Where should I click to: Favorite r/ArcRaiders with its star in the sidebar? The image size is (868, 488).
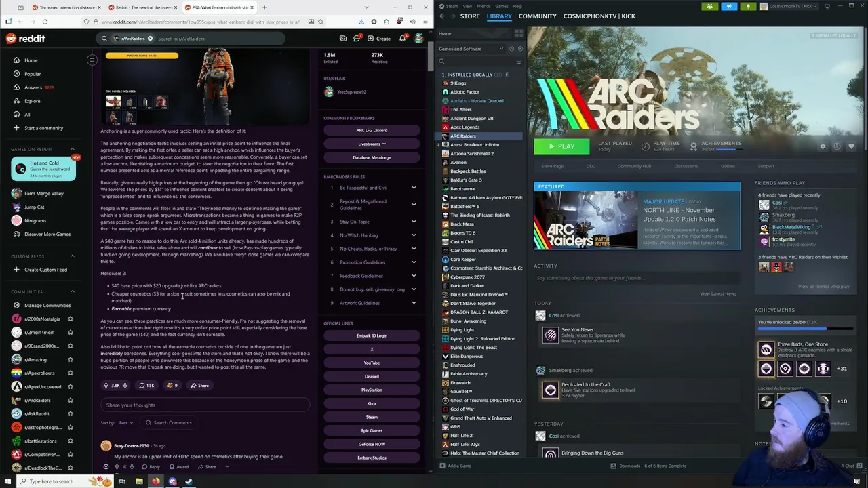tap(70, 400)
